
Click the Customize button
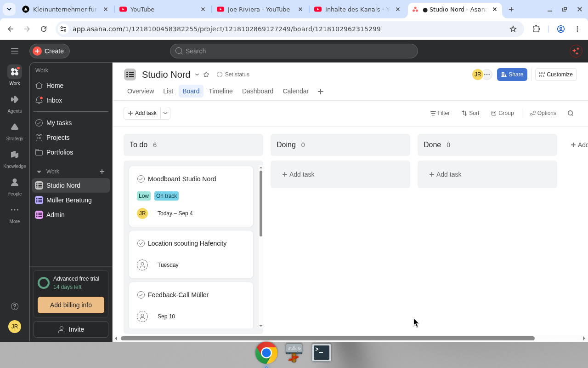[x=556, y=75]
